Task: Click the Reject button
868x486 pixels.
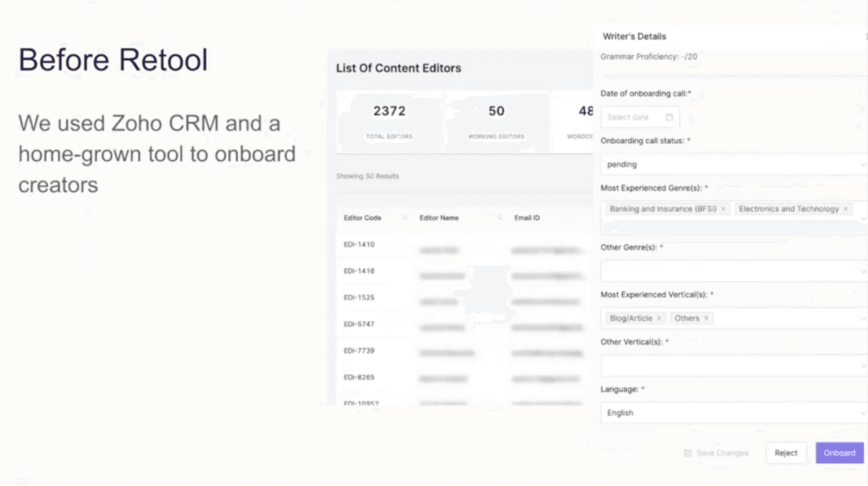Action: pyautogui.click(x=786, y=453)
